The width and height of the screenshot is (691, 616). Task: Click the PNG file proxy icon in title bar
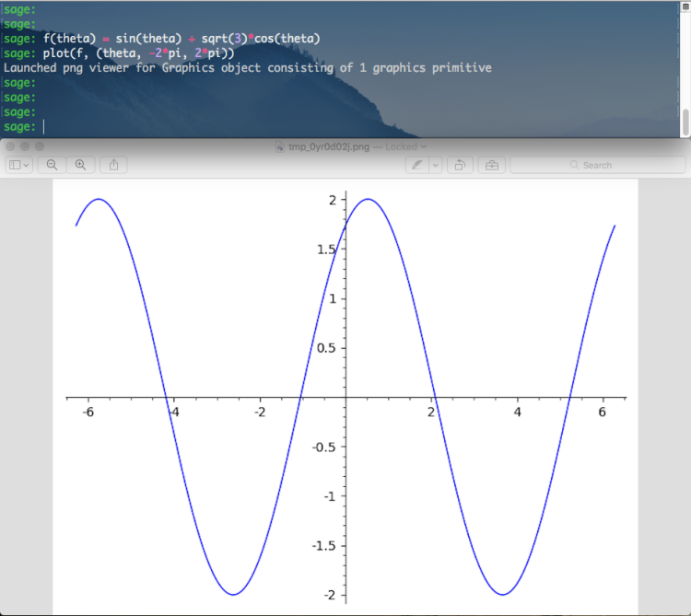coord(280,146)
